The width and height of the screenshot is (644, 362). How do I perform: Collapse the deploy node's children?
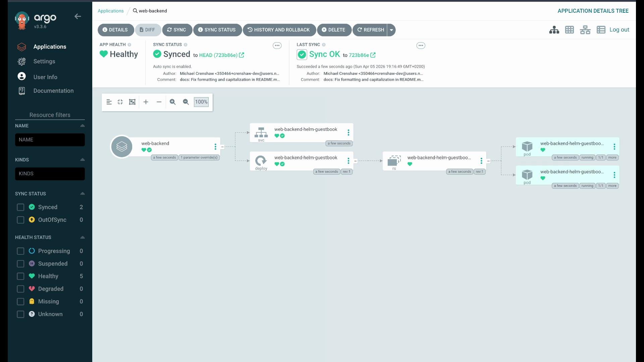pyautogui.click(x=356, y=161)
